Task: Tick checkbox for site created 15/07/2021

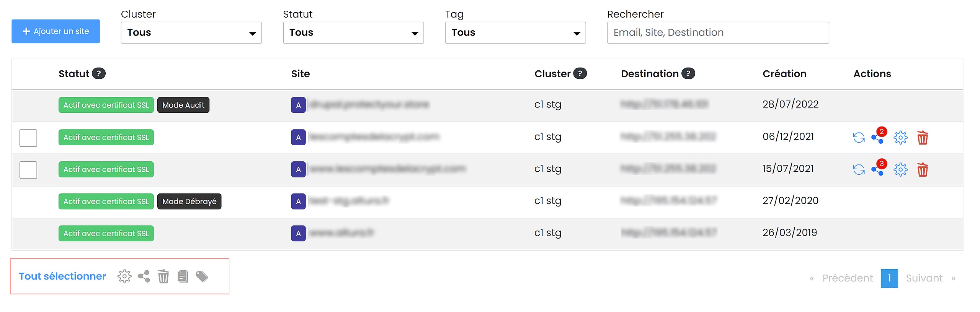Action: [28, 170]
